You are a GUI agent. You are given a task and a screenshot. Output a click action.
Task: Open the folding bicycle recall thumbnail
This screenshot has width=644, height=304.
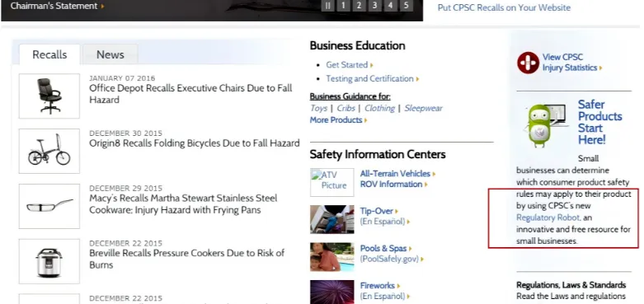pos(49,151)
